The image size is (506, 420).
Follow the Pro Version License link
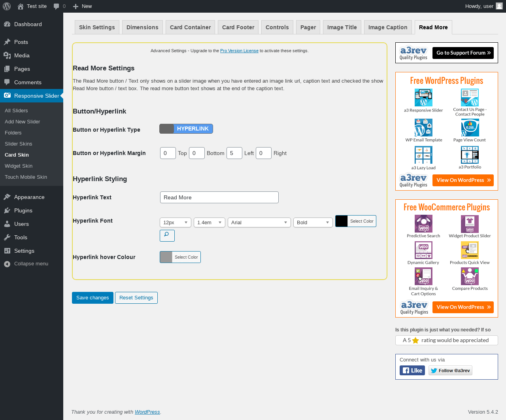tap(239, 51)
